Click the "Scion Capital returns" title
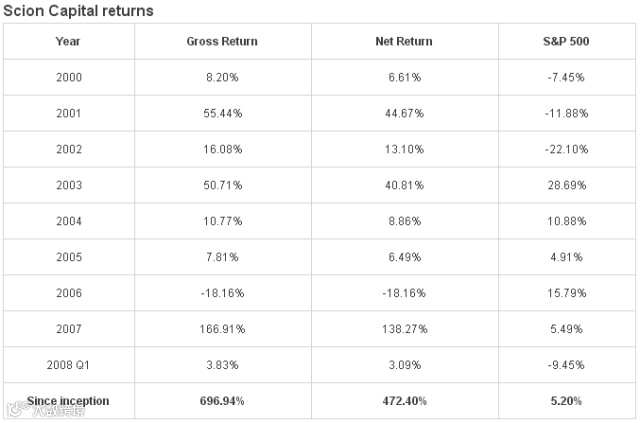640x423 pixels. pyautogui.click(x=79, y=10)
